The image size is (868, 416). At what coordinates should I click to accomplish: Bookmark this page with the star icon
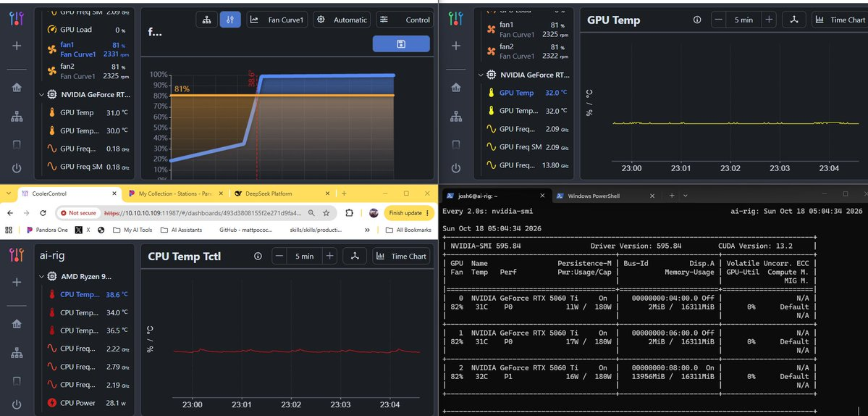326,212
